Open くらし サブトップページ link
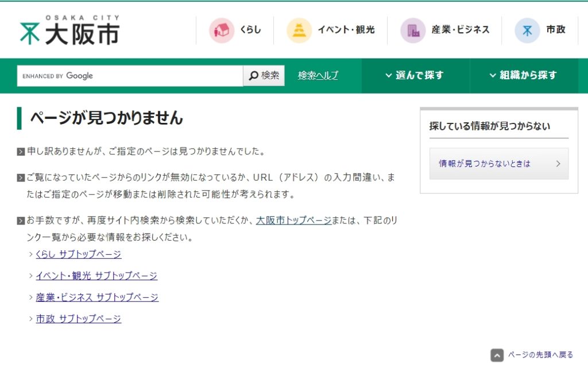 [x=79, y=254]
